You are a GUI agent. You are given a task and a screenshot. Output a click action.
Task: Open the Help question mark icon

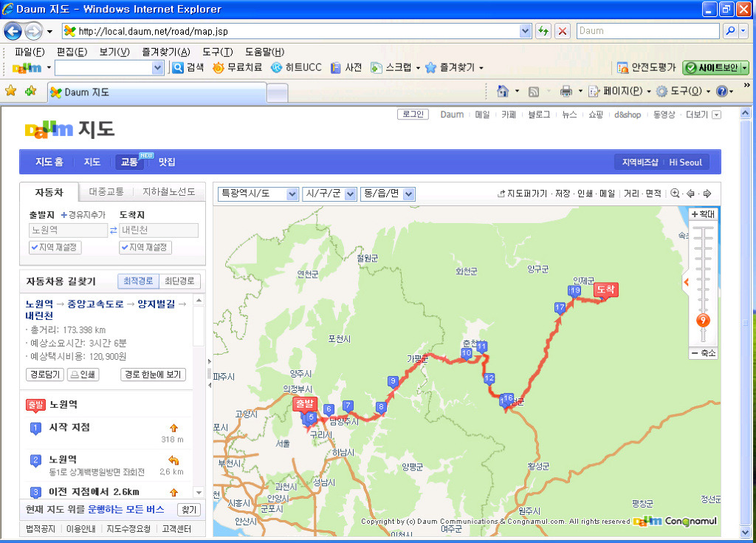pos(722,91)
